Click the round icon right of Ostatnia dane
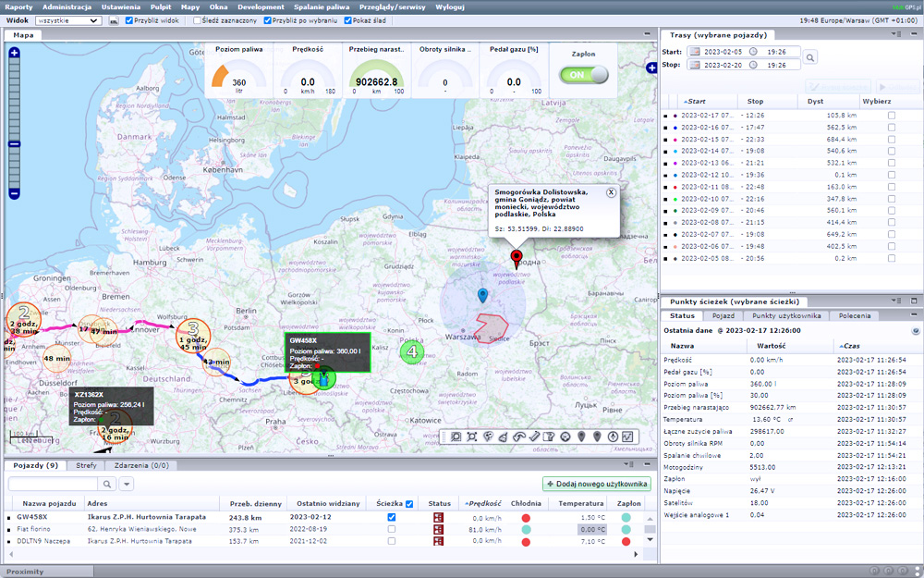Image resolution: width=924 pixels, height=578 pixels. click(916, 331)
